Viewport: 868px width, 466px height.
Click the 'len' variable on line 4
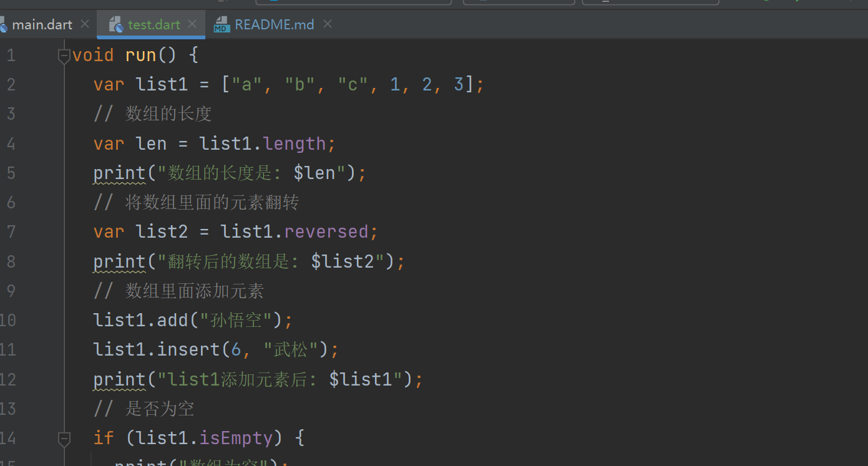click(x=151, y=143)
